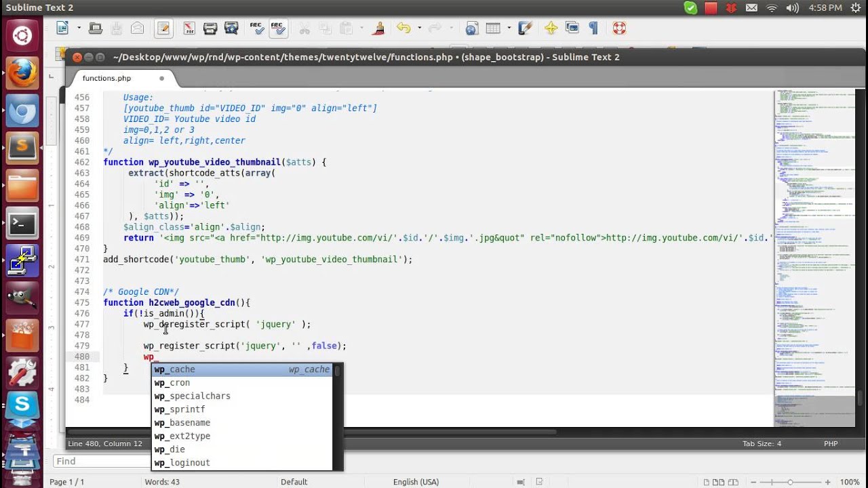Click the Insert Table icon
The height and width of the screenshot is (488, 868).
pos(493,28)
